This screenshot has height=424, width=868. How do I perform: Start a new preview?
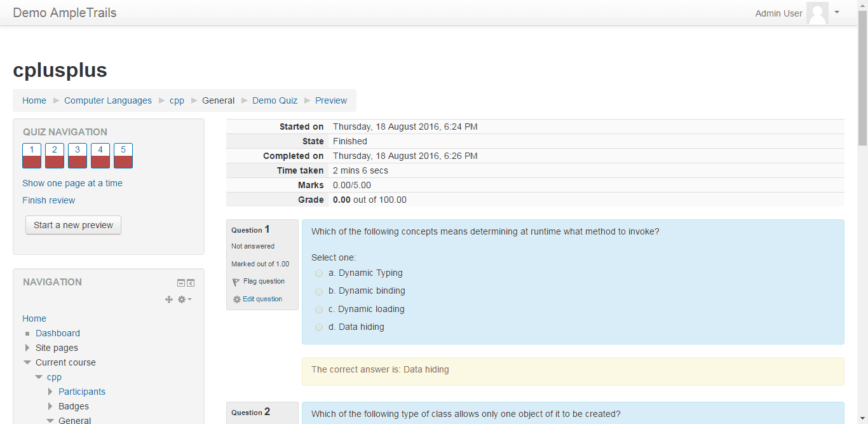point(73,225)
